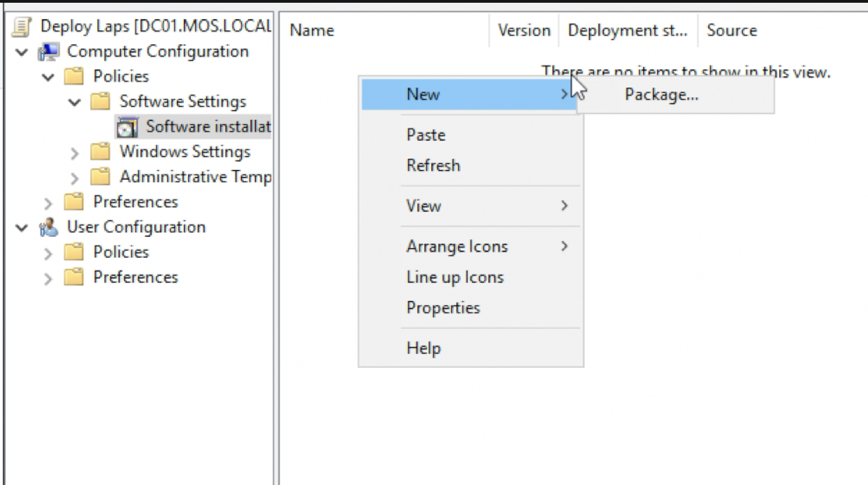
Task: Select Refresh in the context menu
Action: coord(433,165)
